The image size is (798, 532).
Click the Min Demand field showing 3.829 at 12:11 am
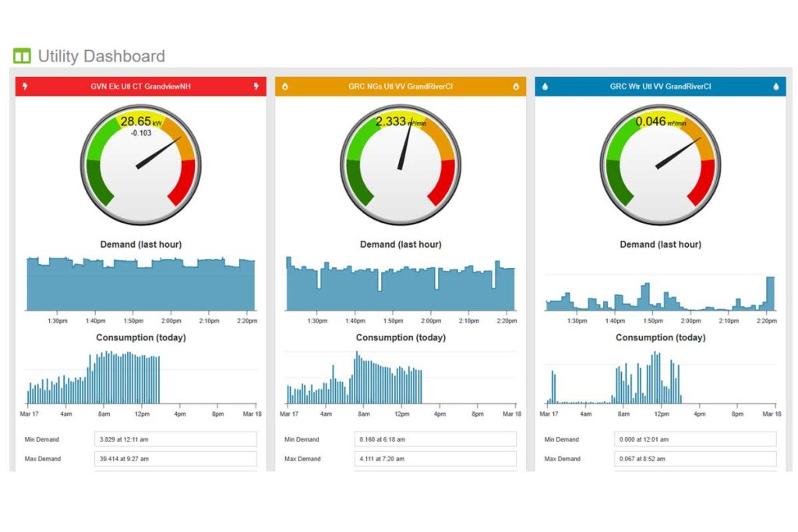pyautogui.click(x=175, y=439)
